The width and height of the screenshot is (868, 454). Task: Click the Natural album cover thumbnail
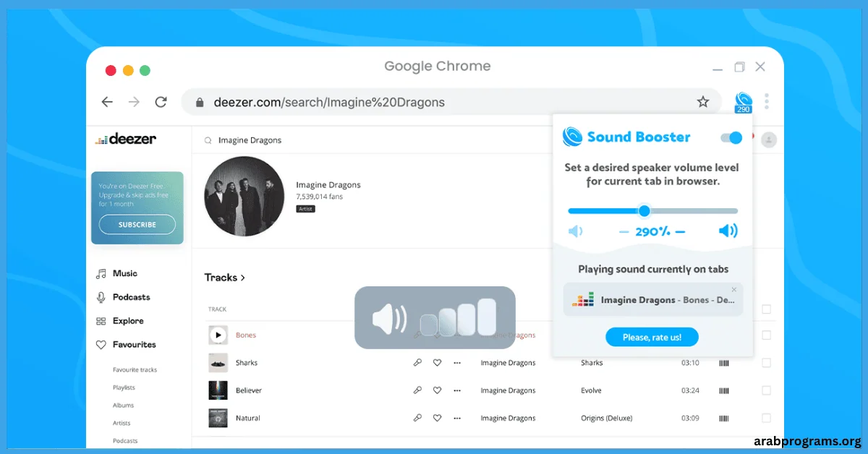click(218, 418)
